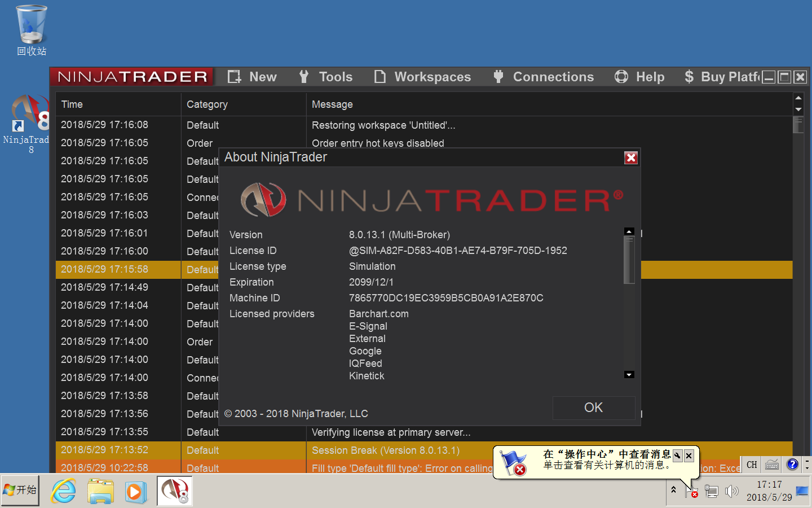Click the NinjaTrader logo in the control center

click(x=132, y=77)
